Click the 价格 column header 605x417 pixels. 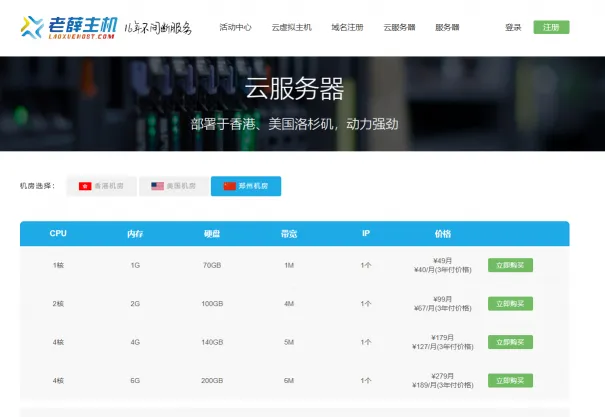click(x=442, y=234)
